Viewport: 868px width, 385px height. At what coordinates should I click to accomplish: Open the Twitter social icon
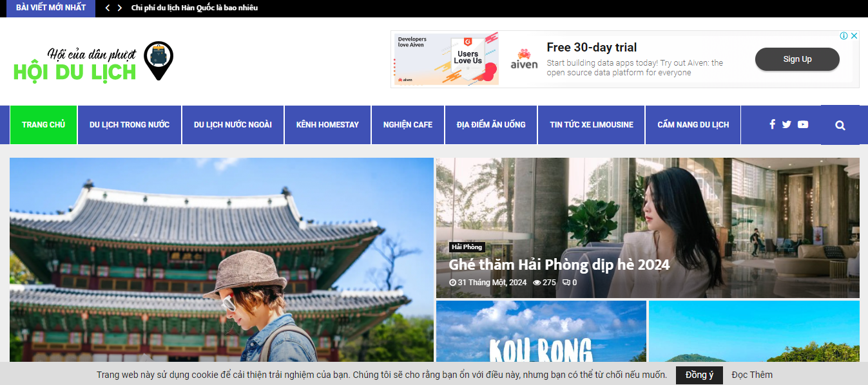pos(787,124)
